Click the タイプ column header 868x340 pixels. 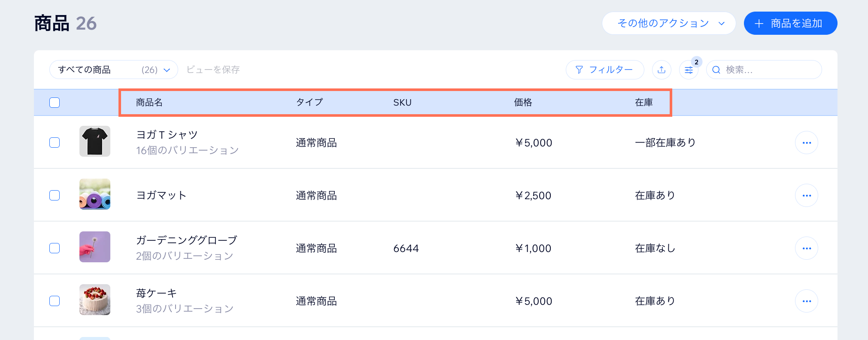pyautogui.click(x=310, y=102)
